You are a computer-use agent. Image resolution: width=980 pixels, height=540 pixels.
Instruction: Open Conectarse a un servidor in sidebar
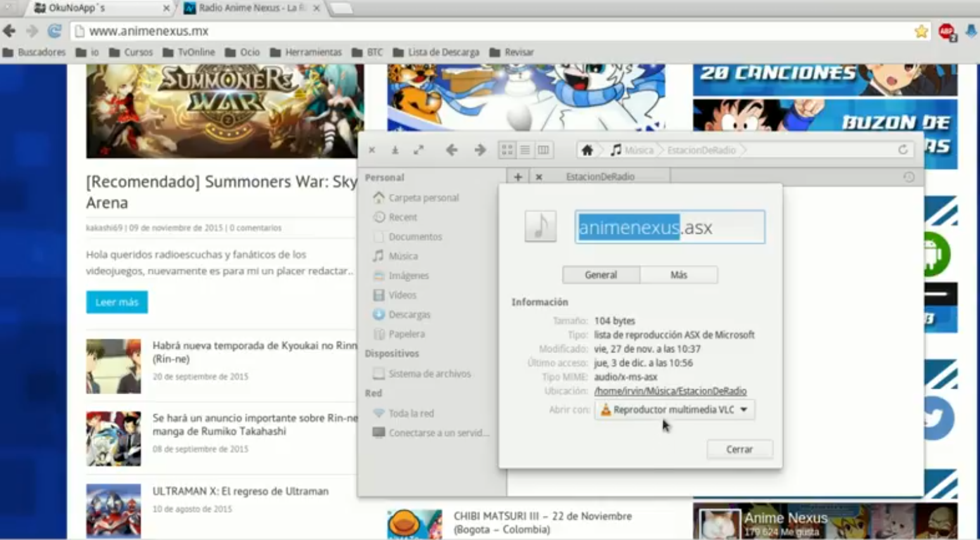pos(431,433)
